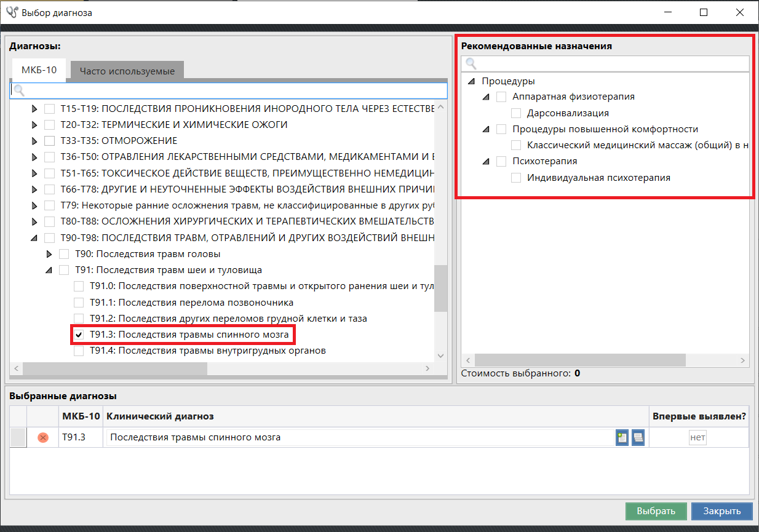Expand the T33-T35 ОТМОРОЖЕНИЕ group
The image size is (759, 532).
tap(35, 141)
